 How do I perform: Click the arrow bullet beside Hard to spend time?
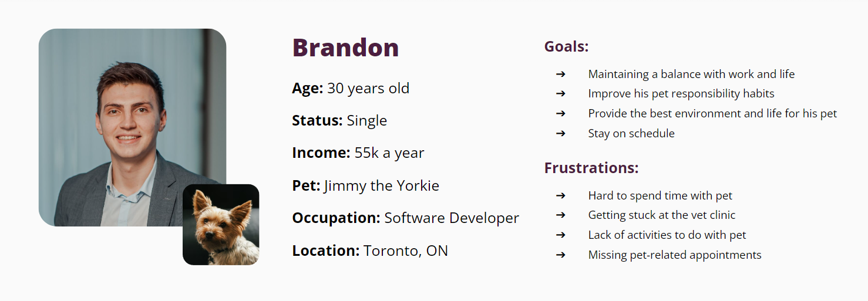pyautogui.click(x=560, y=195)
